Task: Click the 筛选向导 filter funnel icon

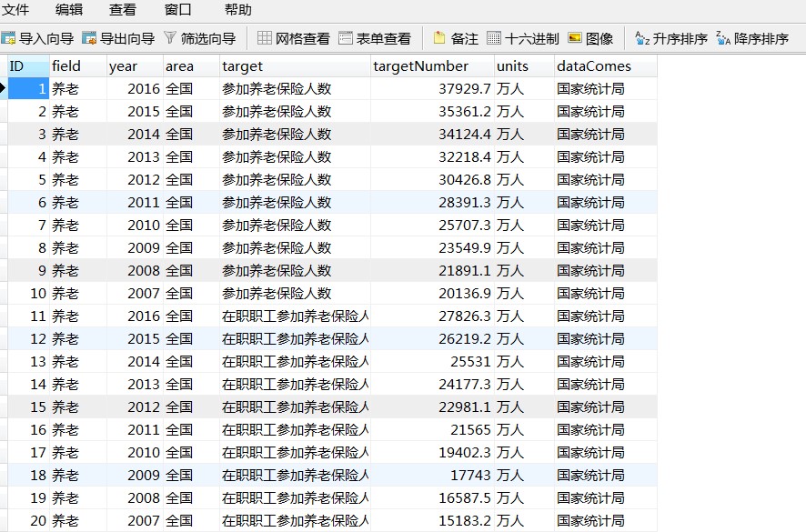Action: (x=170, y=37)
